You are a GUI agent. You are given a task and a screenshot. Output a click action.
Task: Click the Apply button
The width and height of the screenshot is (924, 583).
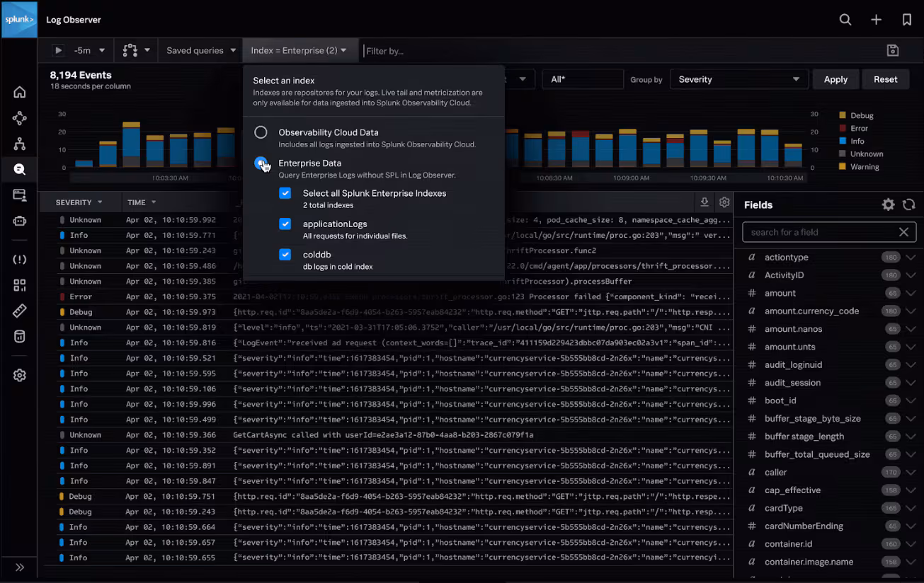[x=835, y=79]
